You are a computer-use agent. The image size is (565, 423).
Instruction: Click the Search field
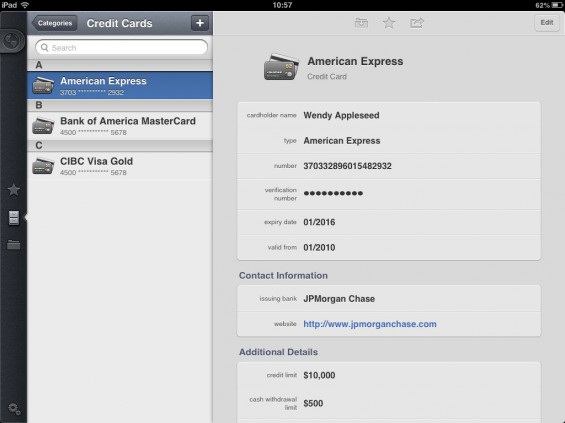(x=121, y=48)
